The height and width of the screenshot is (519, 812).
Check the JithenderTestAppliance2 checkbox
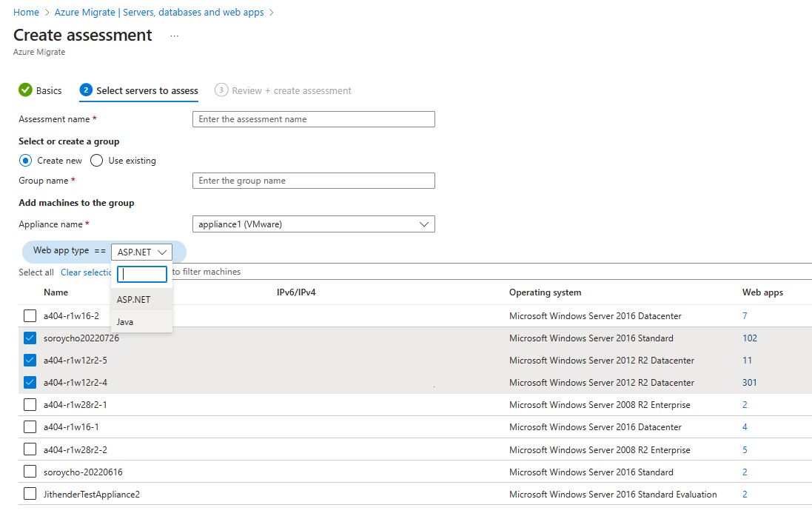click(x=30, y=494)
